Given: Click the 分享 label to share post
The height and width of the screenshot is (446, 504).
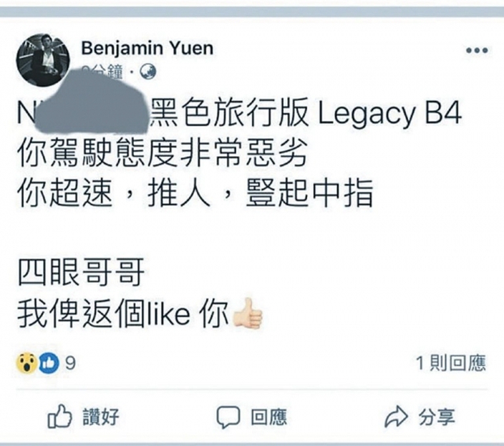Looking at the screenshot, I should (437, 417).
